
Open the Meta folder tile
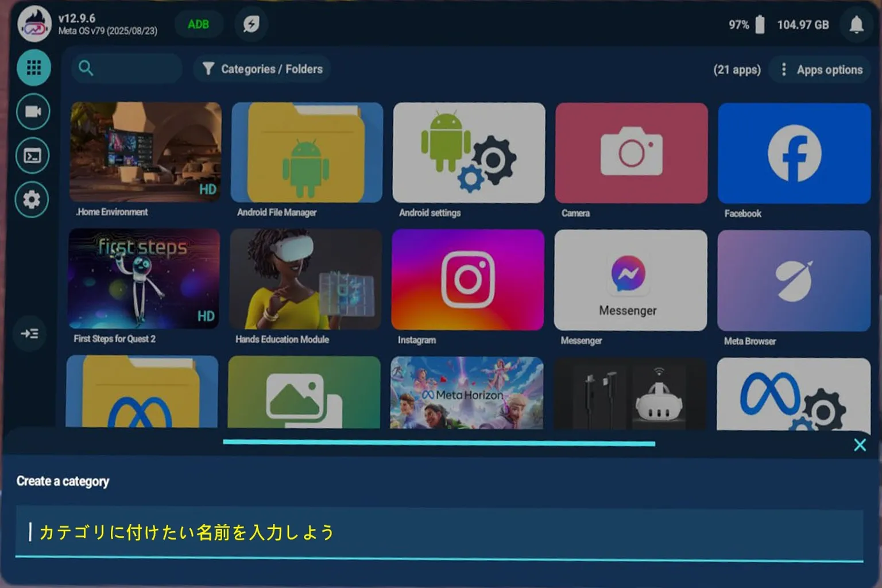(x=142, y=392)
